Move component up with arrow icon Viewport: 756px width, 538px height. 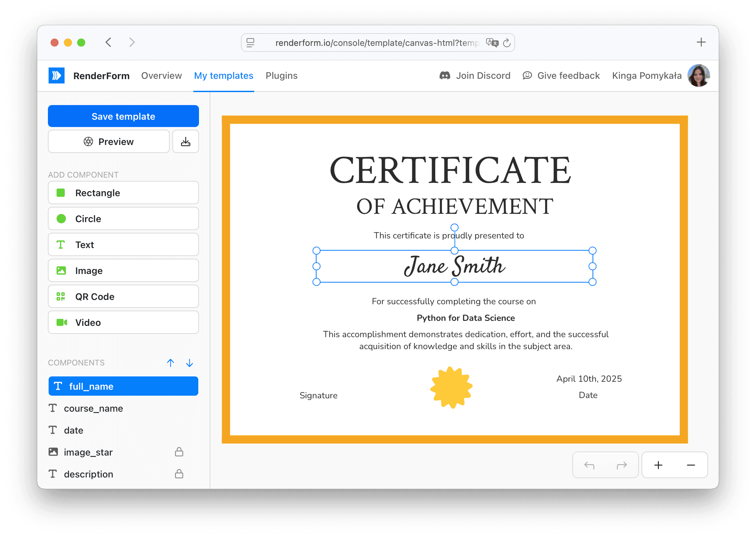click(170, 363)
